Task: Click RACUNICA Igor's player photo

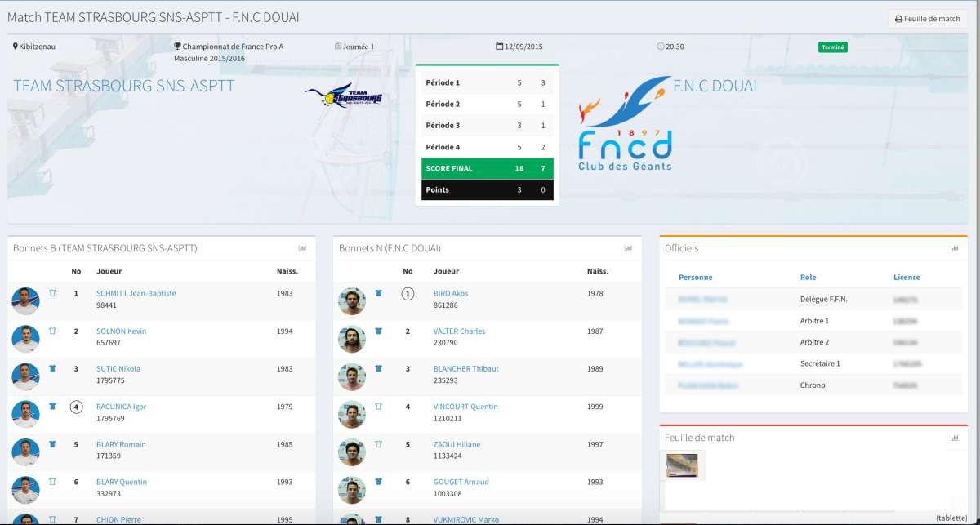Action: [x=25, y=414]
